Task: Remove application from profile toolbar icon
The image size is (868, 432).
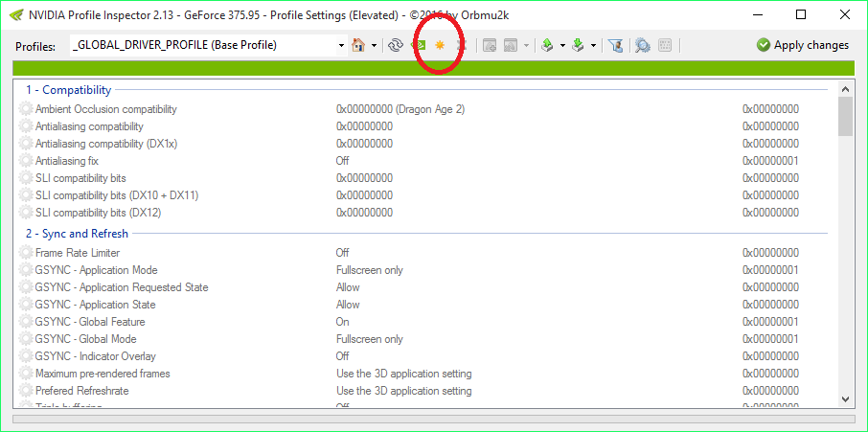Action: coord(511,45)
